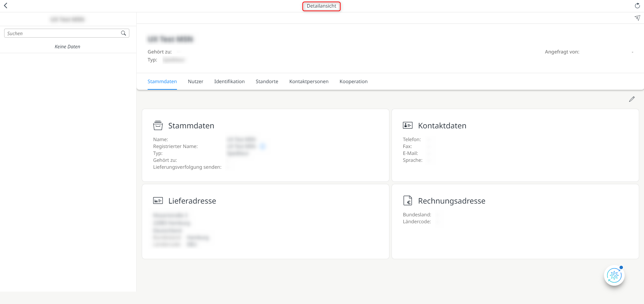Image resolution: width=644 pixels, height=304 pixels.
Task: Click the Lieferadresse address card icon
Action: click(158, 200)
